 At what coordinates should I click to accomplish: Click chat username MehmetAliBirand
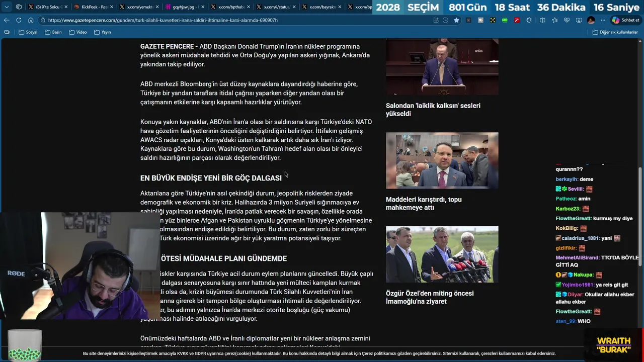(577, 258)
